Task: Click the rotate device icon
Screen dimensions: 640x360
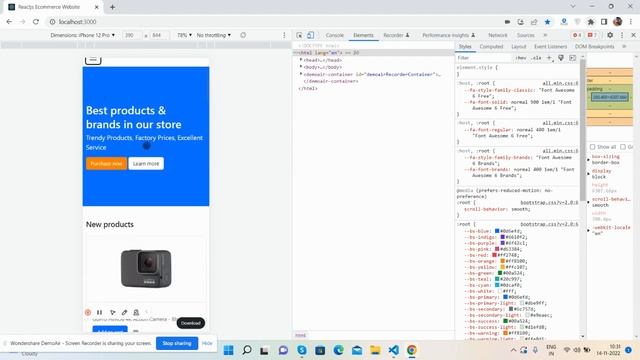Action: tap(243, 35)
